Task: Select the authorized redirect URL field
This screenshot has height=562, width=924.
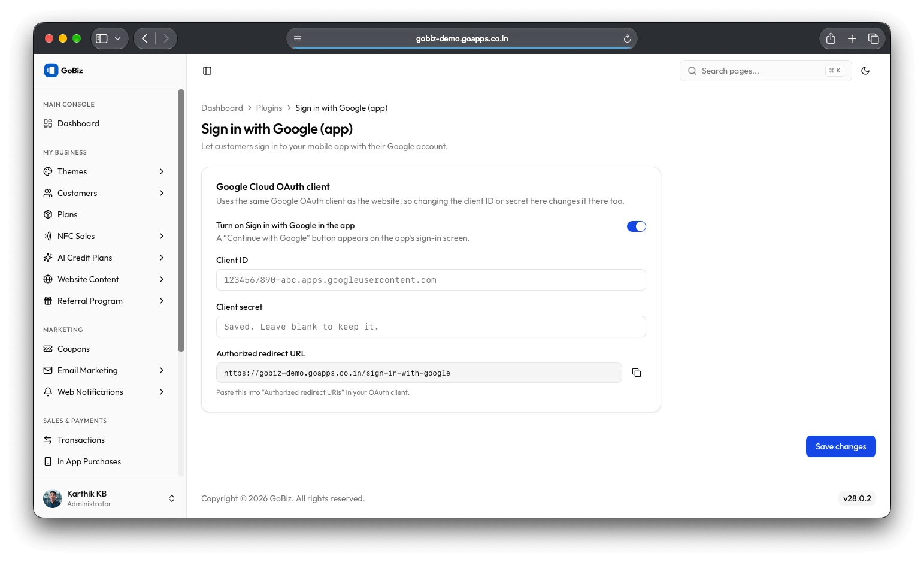Action: click(x=419, y=373)
